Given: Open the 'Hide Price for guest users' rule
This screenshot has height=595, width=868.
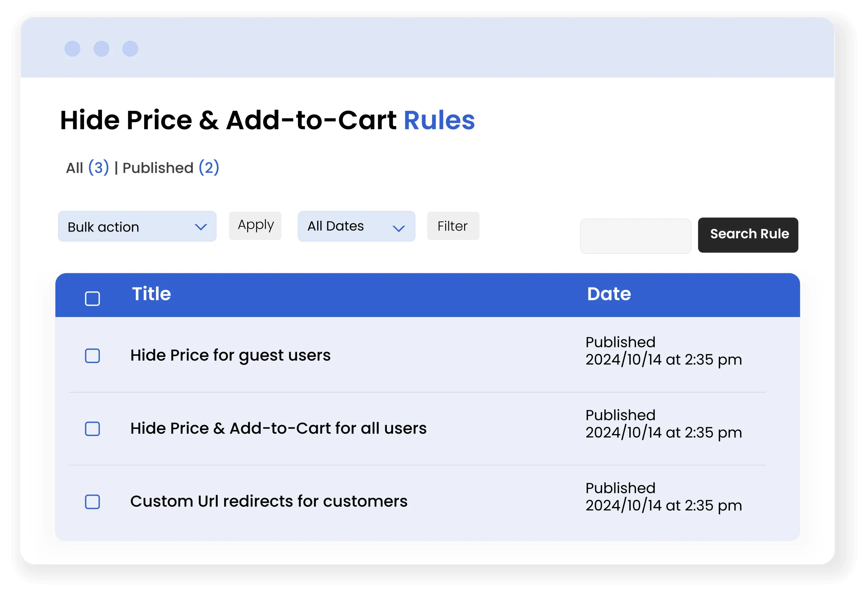Looking at the screenshot, I should pyautogui.click(x=230, y=355).
